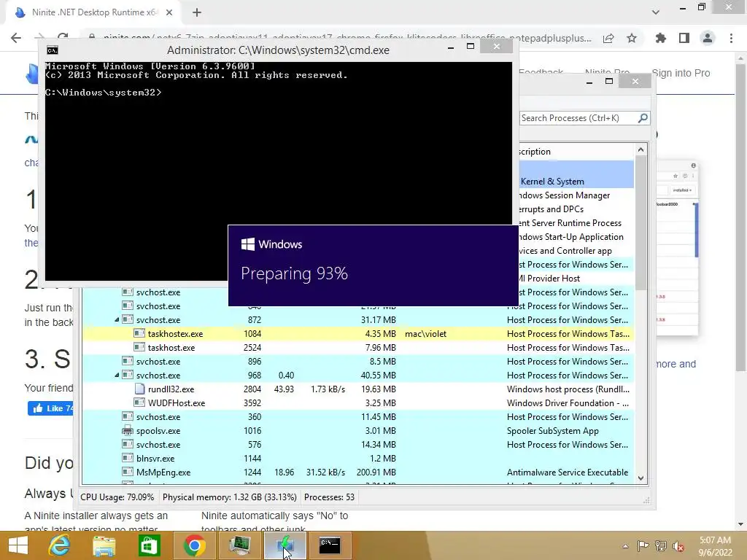Open the Chrome extensions puzzle icon
The image size is (747, 560).
point(661,38)
